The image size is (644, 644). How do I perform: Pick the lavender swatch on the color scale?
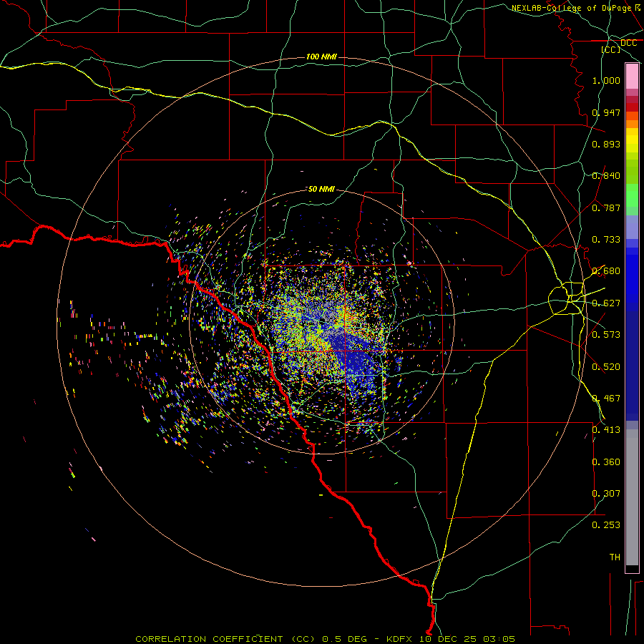point(632,227)
